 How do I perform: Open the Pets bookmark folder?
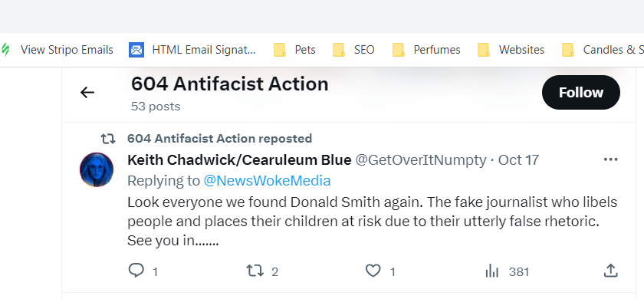(x=295, y=50)
